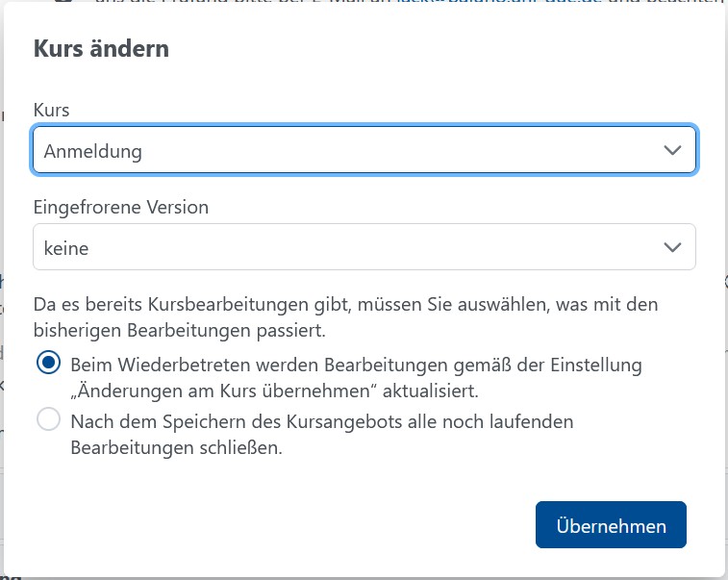Screen dimensions: 728x580
Task: Click the "Eingefrorene Version" field label
Action: [120, 207]
